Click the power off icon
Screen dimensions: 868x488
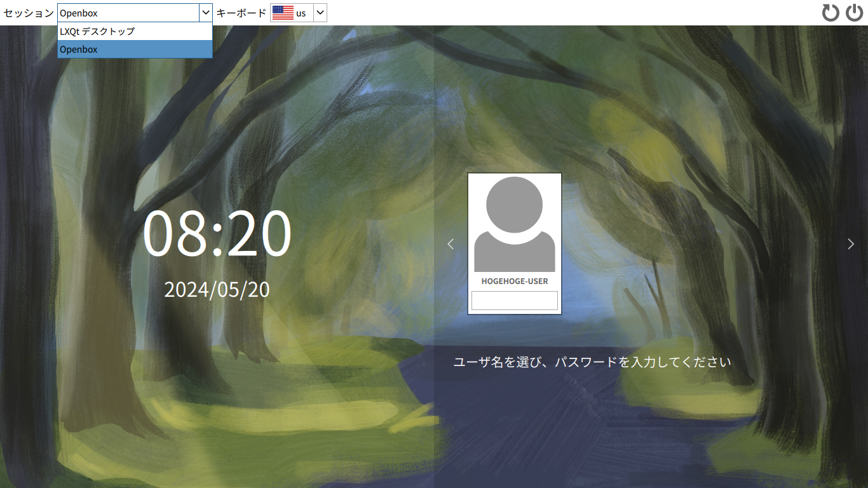855,13
